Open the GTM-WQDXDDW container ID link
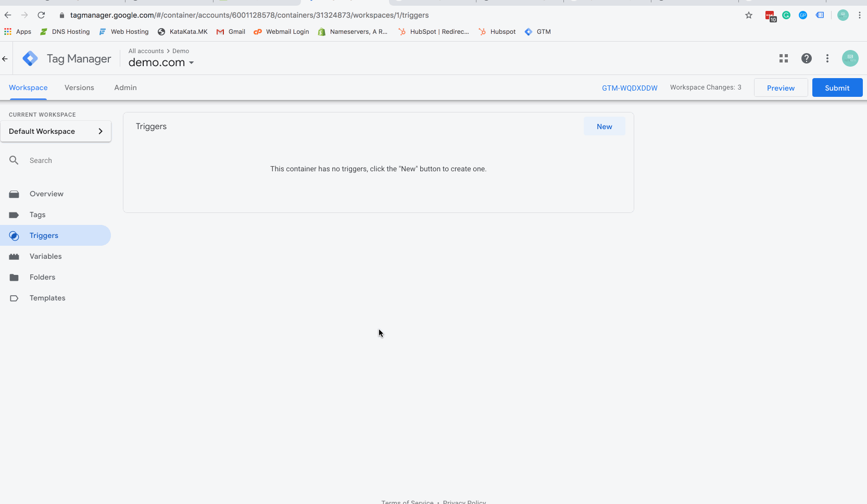Screen dimensions: 867x504 (630, 88)
